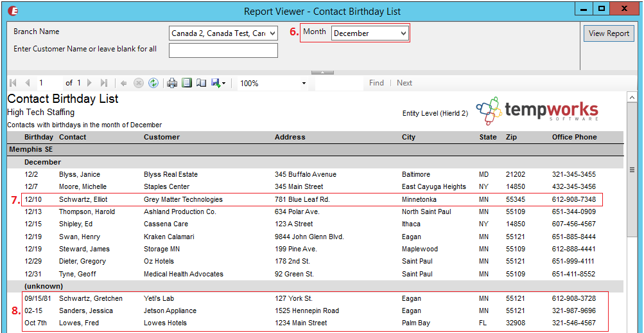Image resolution: width=644 pixels, height=333 pixels.
Task: Open Month dropdown showing December
Action: point(370,33)
